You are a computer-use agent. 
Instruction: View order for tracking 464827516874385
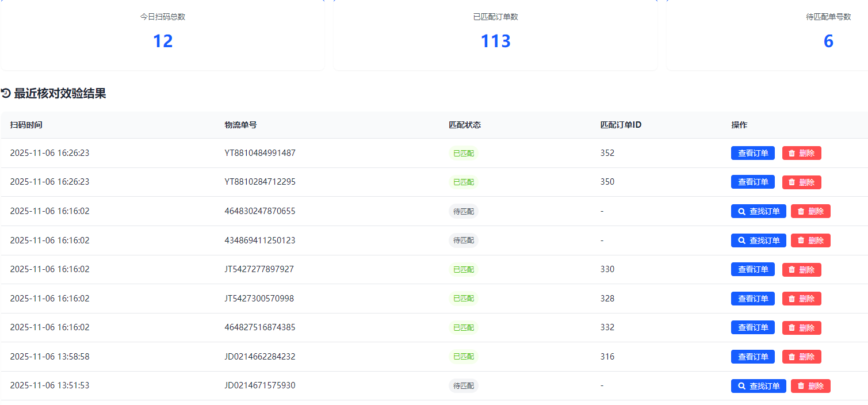752,327
